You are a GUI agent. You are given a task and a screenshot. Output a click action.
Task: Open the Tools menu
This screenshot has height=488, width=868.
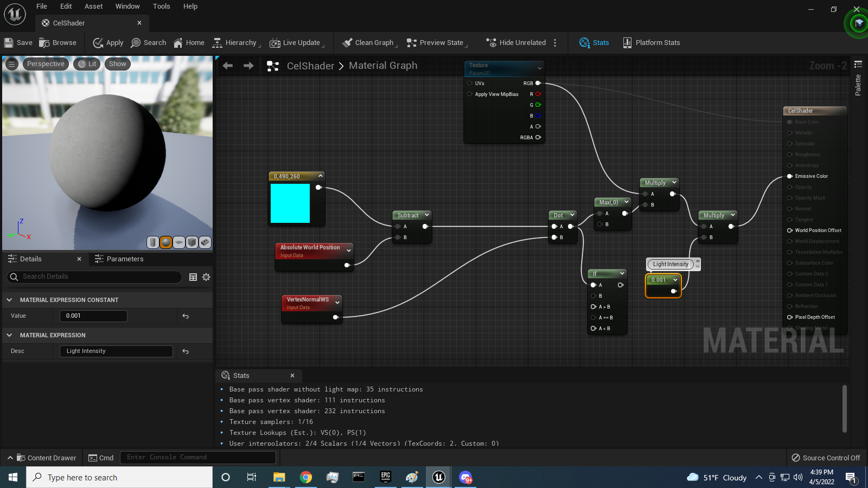[x=161, y=6]
